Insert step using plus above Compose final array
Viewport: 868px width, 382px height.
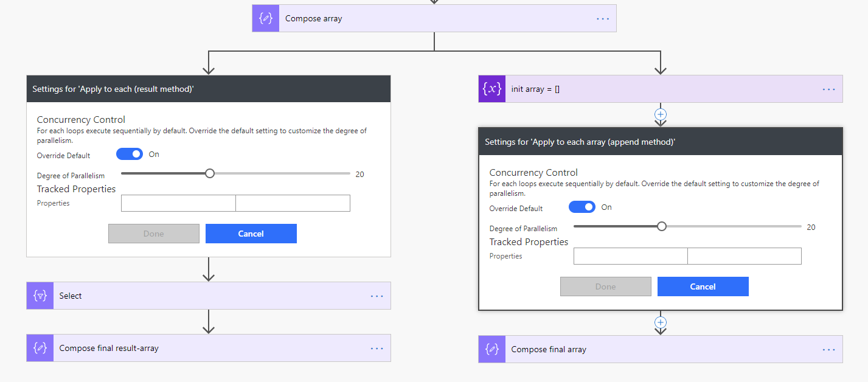click(661, 322)
